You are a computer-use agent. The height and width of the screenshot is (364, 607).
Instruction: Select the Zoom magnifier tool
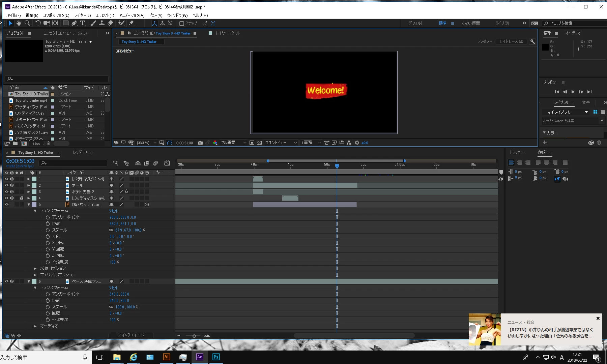(27, 23)
